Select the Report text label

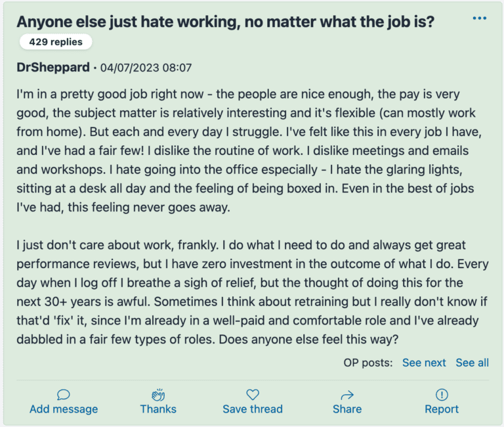click(442, 409)
